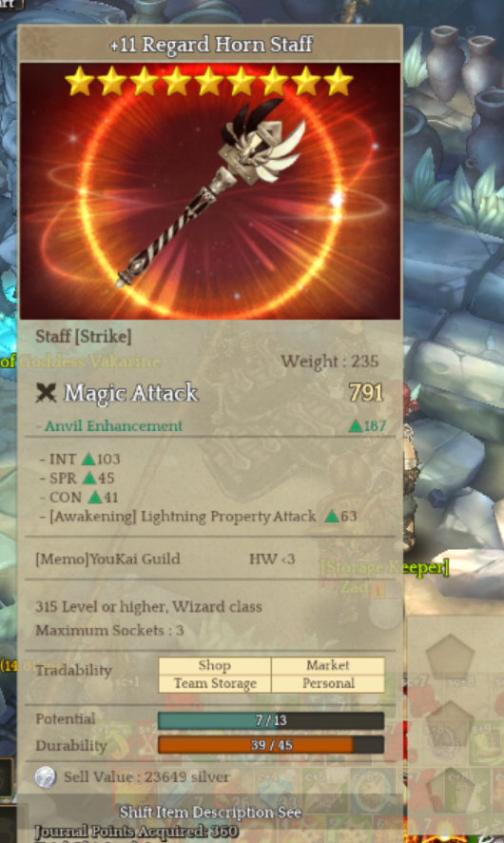Click the green arrow beside INT 103
Viewport: 504px width, 843px height.
coord(88,459)
